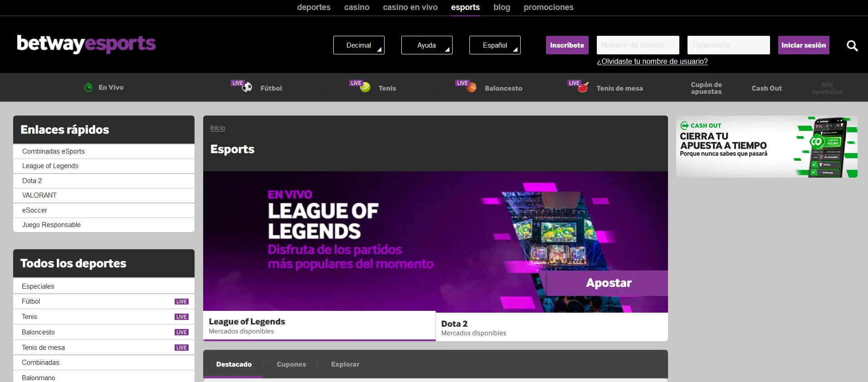The width and height of the screenshot is (868, 382).
Task: Focus the Contraseña field
Action: tap(729, 45)
